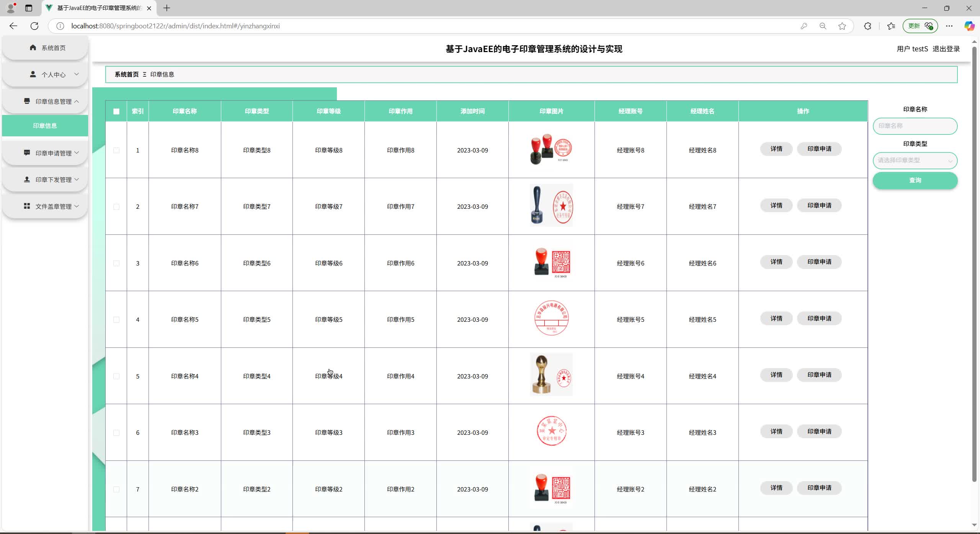The image size is (980, 534).
Task: Enable the checkbox on row 印章名称5
Action: pyautogui.click(x=116, y=319)
